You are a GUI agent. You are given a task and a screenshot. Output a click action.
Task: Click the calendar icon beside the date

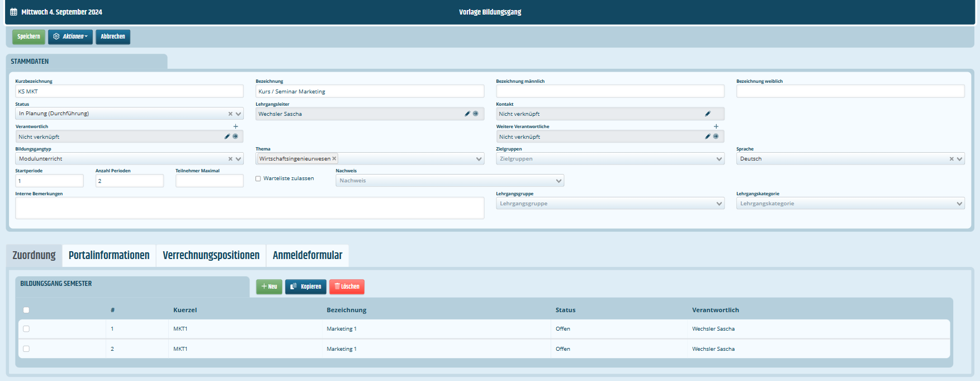click(x=14, y=12)
